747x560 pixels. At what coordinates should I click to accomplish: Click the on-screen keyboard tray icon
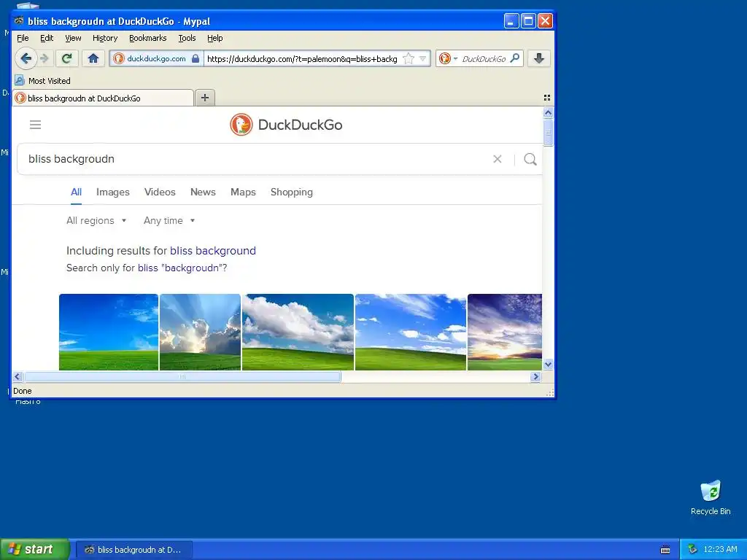click(665, 550)
